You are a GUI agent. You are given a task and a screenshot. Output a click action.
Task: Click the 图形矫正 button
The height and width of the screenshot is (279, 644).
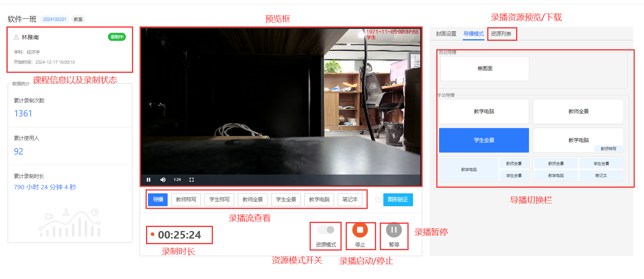click(x=398, y=200)
